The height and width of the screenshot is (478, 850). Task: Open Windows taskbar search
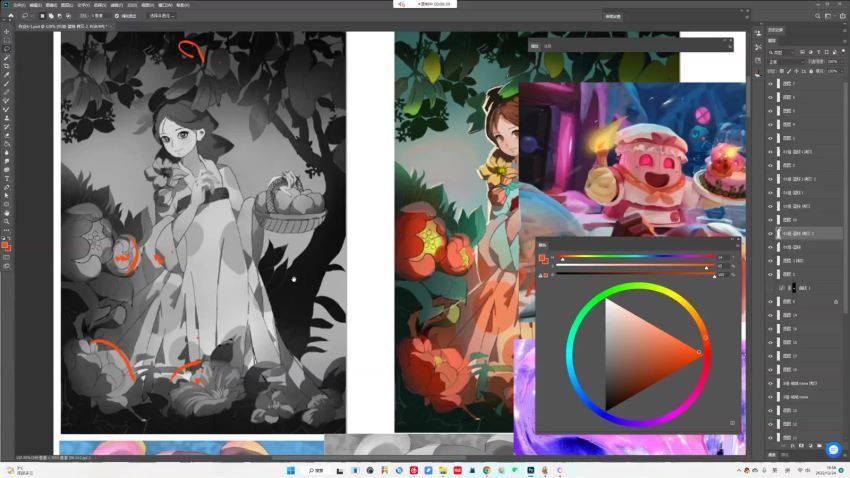pyautogui.click(x=315, y=470)
